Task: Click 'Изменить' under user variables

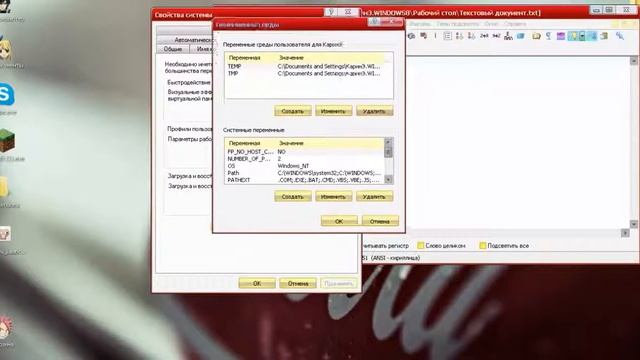Action: (333, 111)
